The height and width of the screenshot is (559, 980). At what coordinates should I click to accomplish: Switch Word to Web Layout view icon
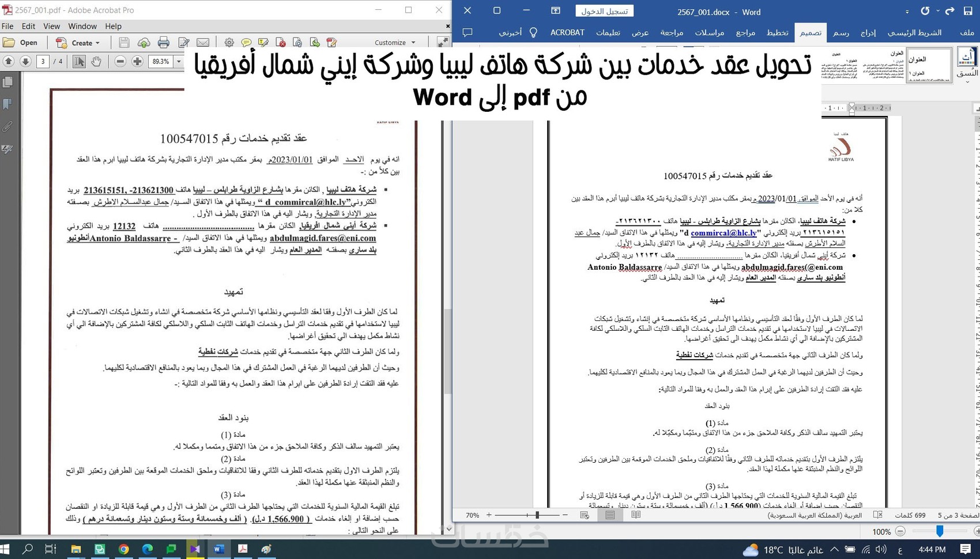585,515
